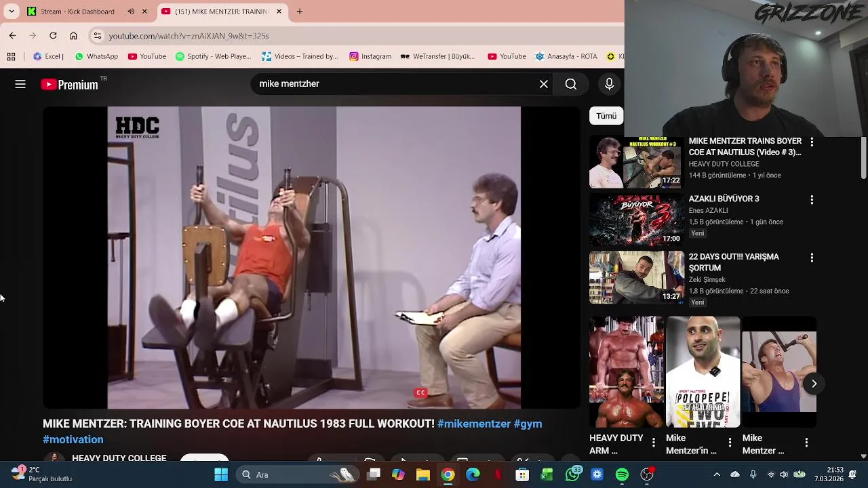The height and width of the screenshot is (488, 868).
Task: Close the Kick Dashboard tab
Action: 144,12
